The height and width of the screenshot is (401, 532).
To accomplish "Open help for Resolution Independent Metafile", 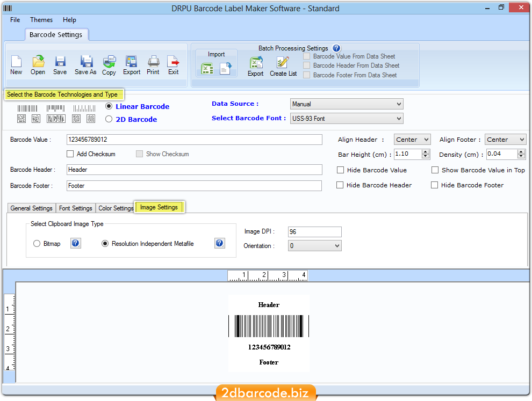I will tap(220, 243).
